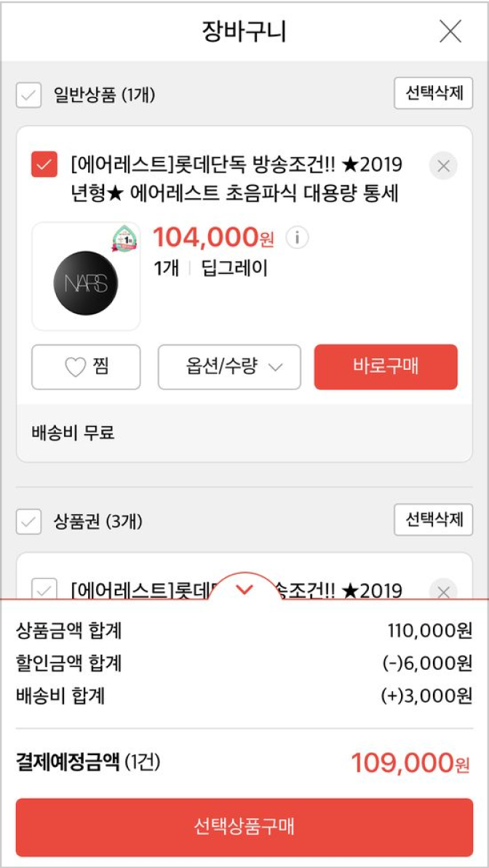The width and height of the screenshot is (489, 868).
Task: Click 선택삭제 in the 상품권 section
Action: click(x=434, y=520)
